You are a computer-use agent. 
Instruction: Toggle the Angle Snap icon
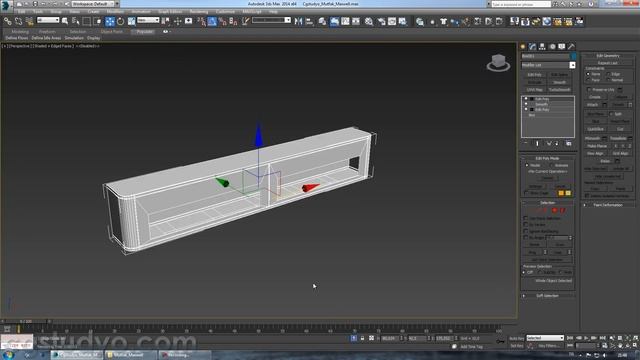pos(212,21)
